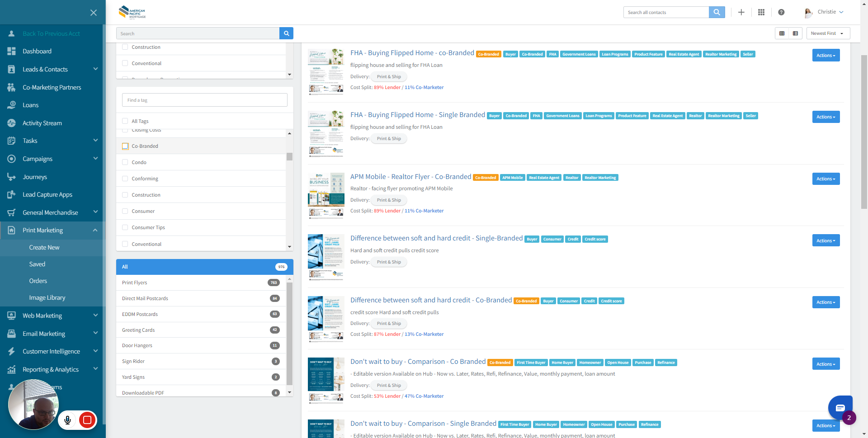Open Saved under Print Marketing

pyautogui.click(x=37, y=264)
